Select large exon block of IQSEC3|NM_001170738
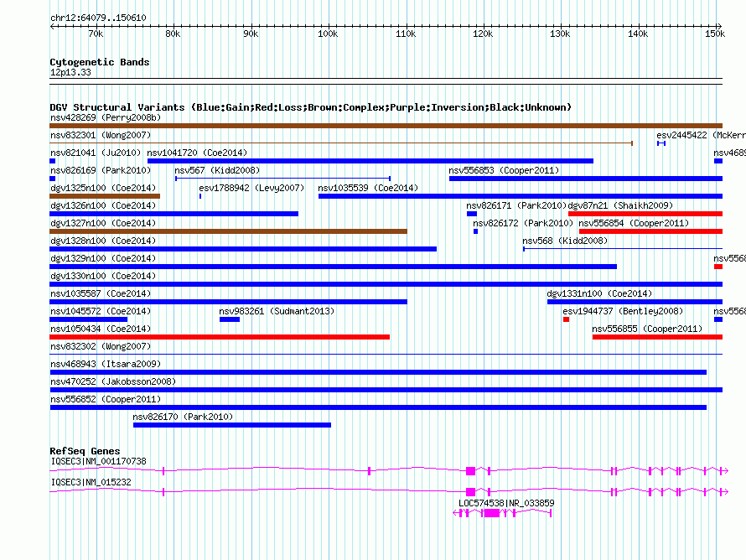 point(470,471)
